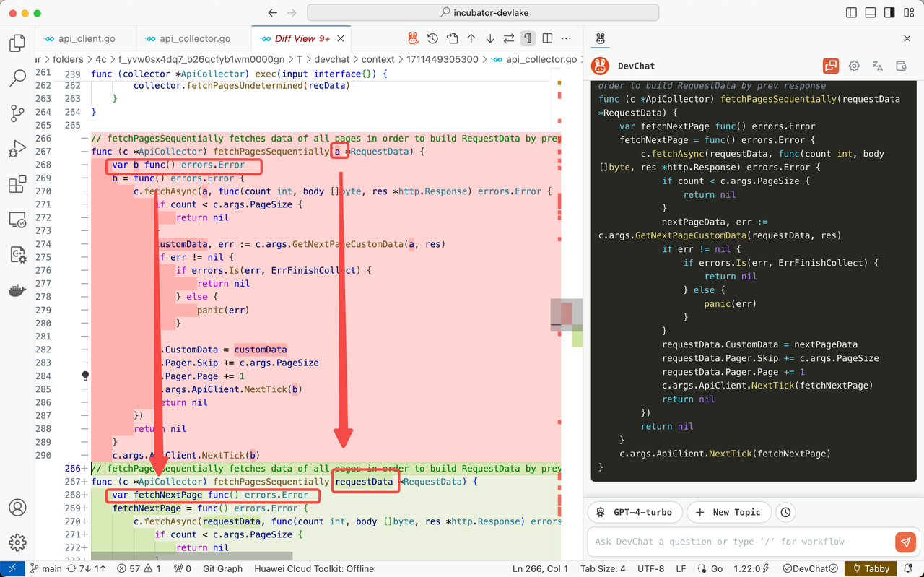The image size is (924, 577).
Task: Click Ln 266, Col 1 position indicator
Action: click(x=541, y=569)
